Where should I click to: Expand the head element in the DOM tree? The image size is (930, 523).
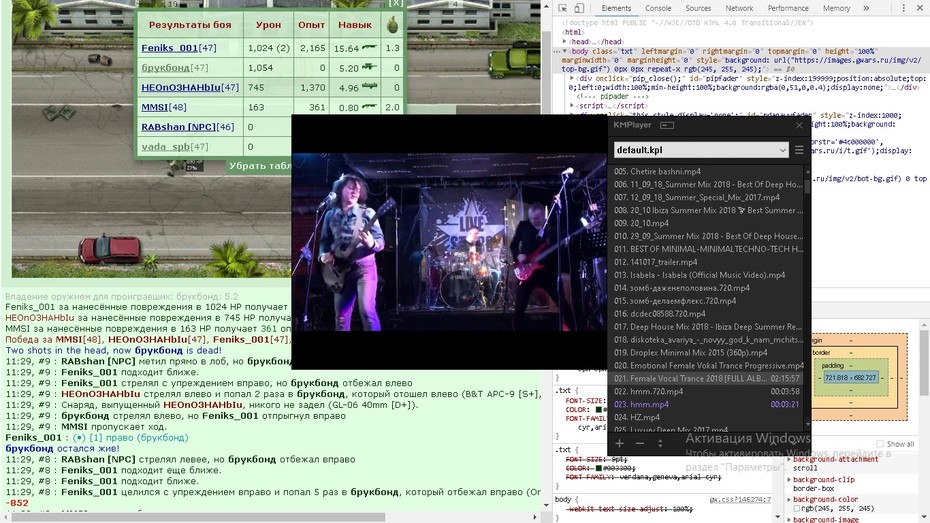565,42
